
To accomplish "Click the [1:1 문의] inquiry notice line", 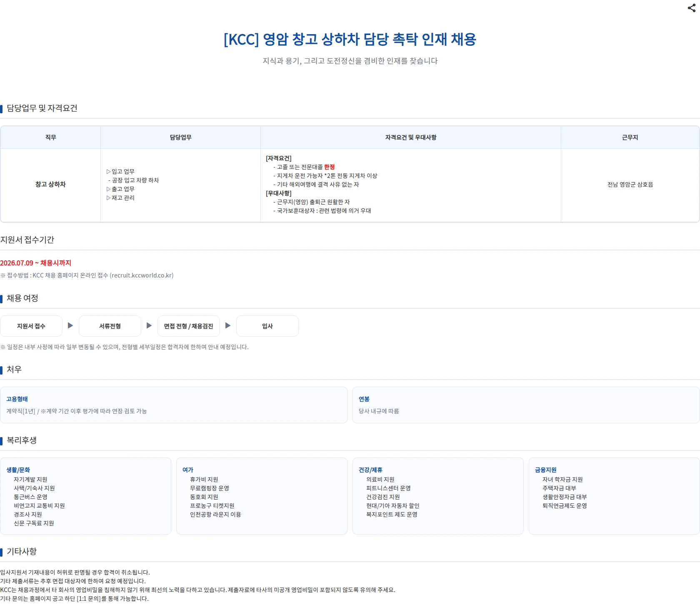I will 74,599.
